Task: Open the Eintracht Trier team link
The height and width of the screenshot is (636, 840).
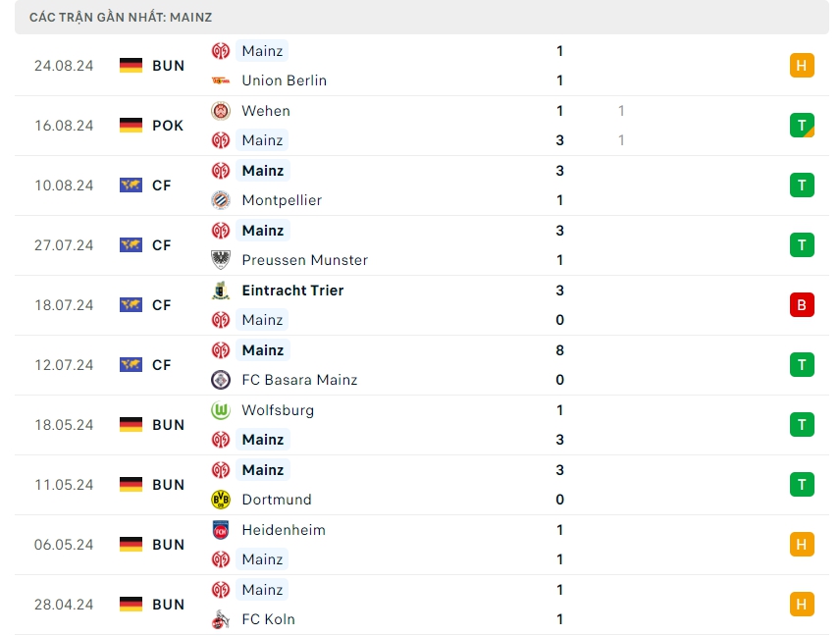Action: [x=292, y=291]
